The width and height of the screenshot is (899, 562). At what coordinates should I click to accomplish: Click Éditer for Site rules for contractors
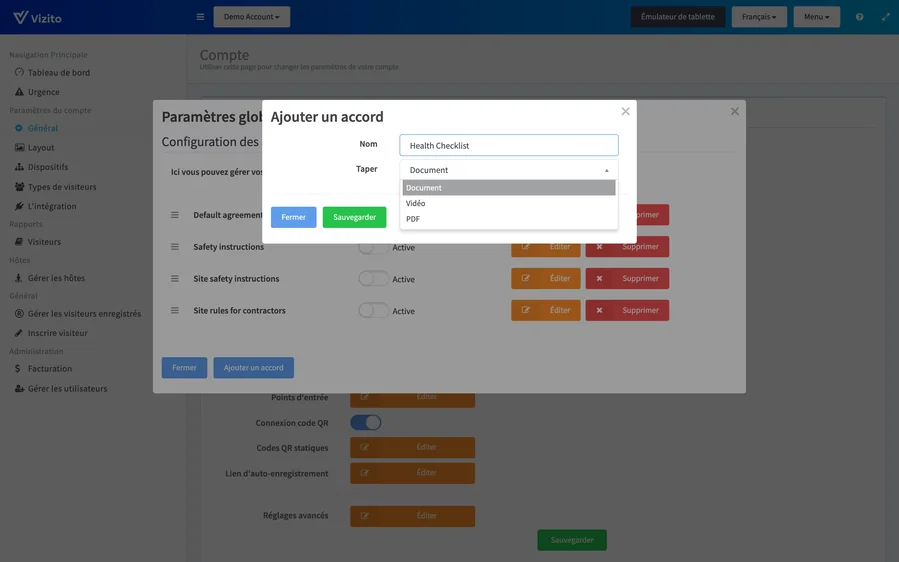[546, 310]
